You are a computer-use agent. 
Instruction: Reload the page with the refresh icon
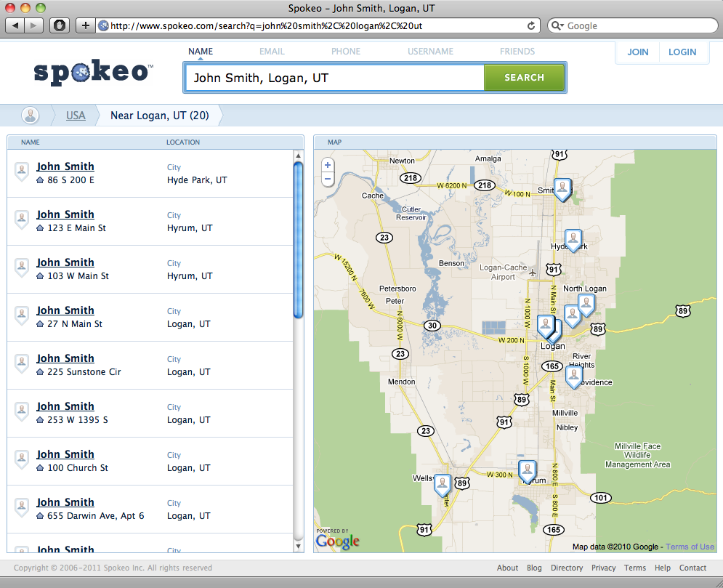531,26
